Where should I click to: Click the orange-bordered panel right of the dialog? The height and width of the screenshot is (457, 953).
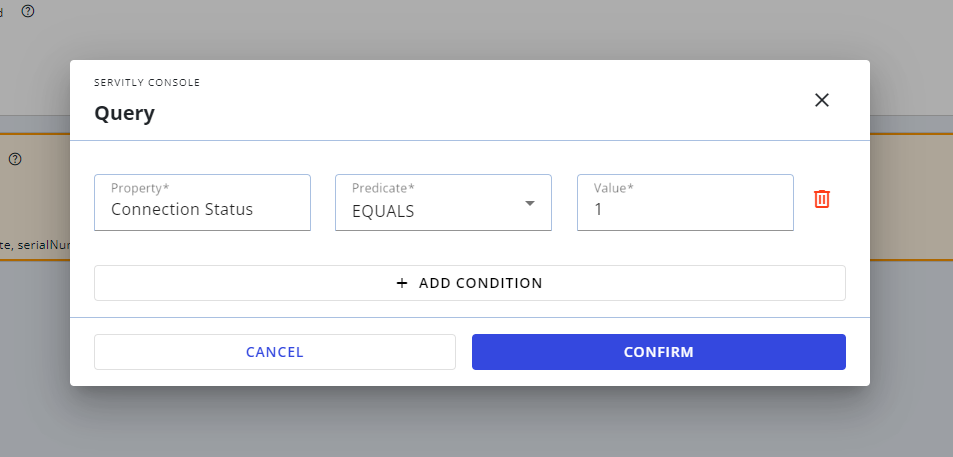[x=911, y=197]
